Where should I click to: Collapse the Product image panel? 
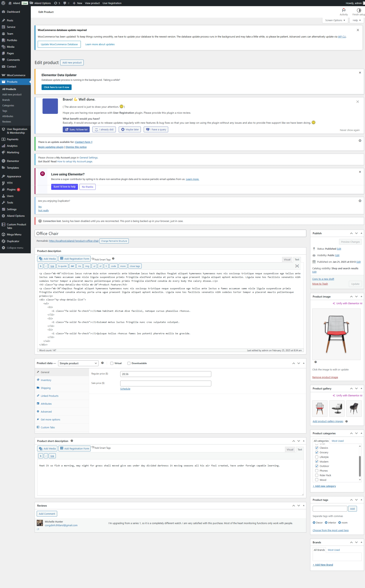point(361,296)
